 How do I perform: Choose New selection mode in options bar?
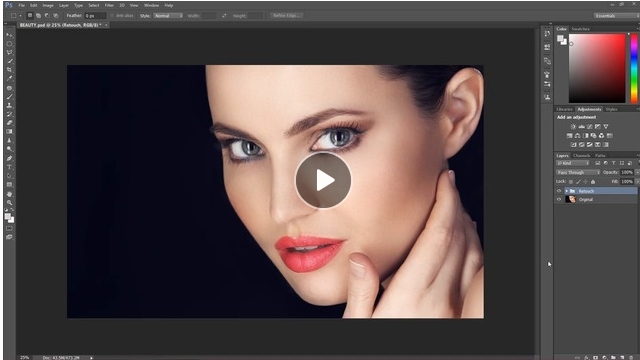coord(30,16)
